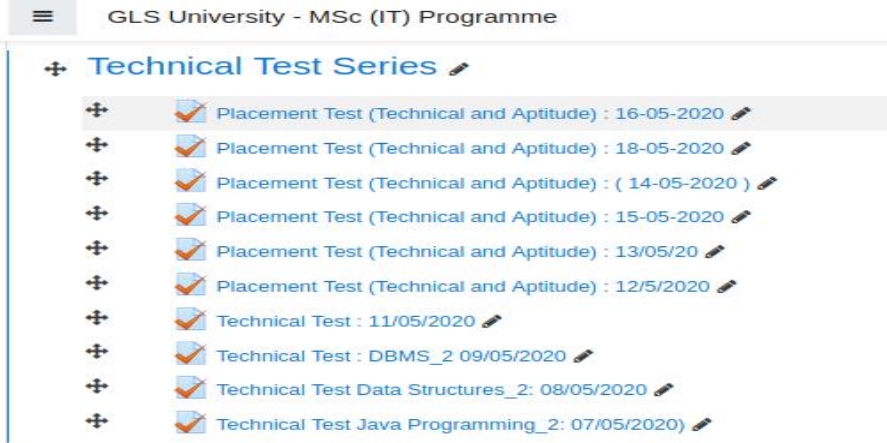Open Technical Test Data Structures_2 quiz
887x443 pixels.
click(x=432, y=390)
